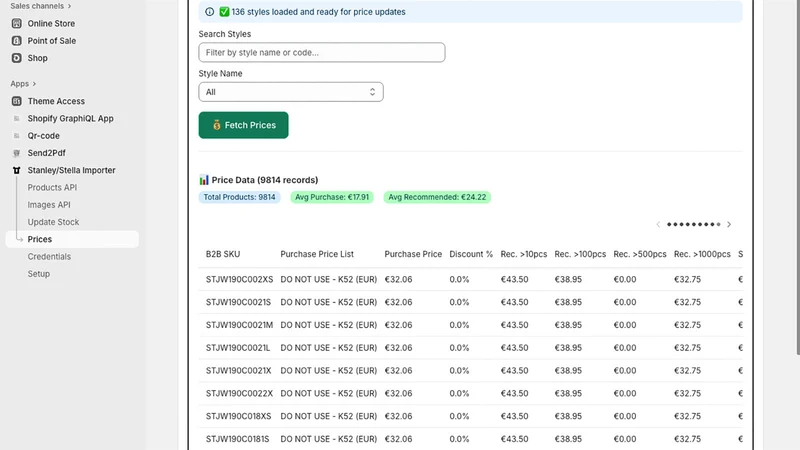Select the Prices page
Viewport: 800px width, 450px height.
tap(72, 239)
